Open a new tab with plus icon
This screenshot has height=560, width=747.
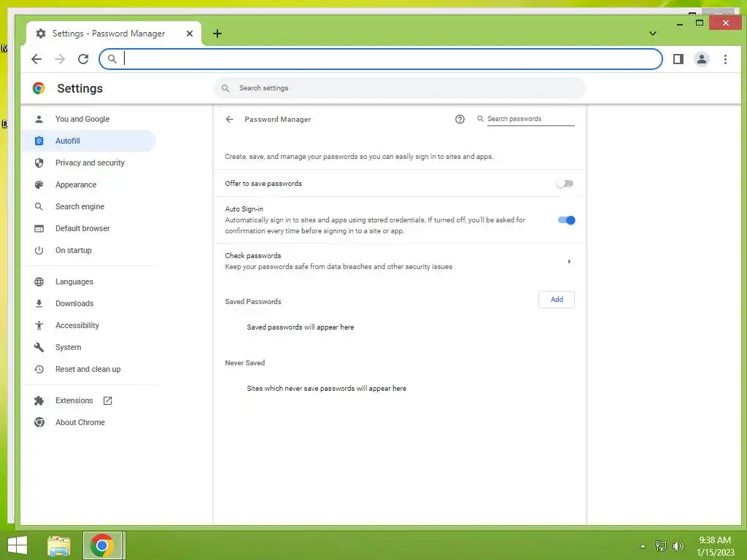[x=217, y=34]
